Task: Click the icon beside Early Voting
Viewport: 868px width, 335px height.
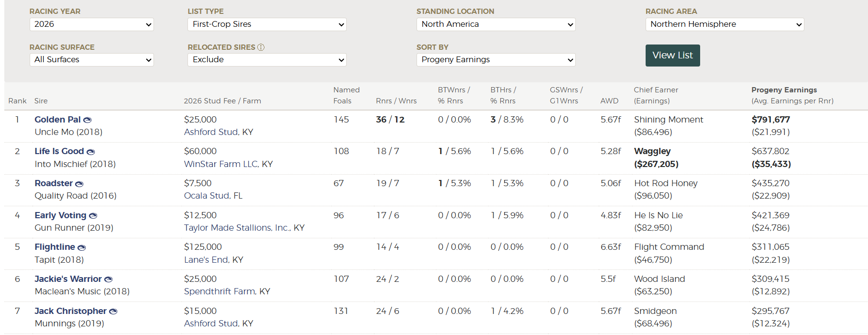Action: click(93, 216)
